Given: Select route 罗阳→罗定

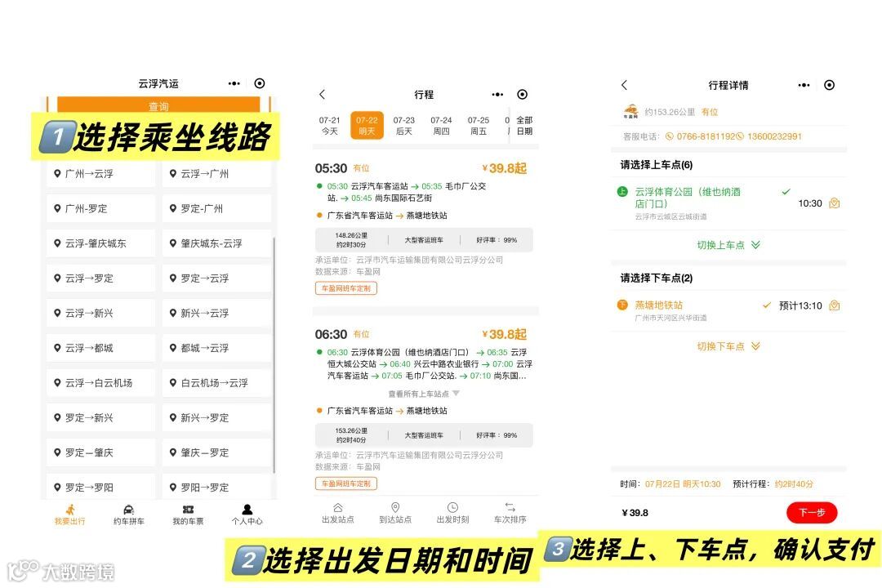Looking at the screenshot, I should (216, 488).
